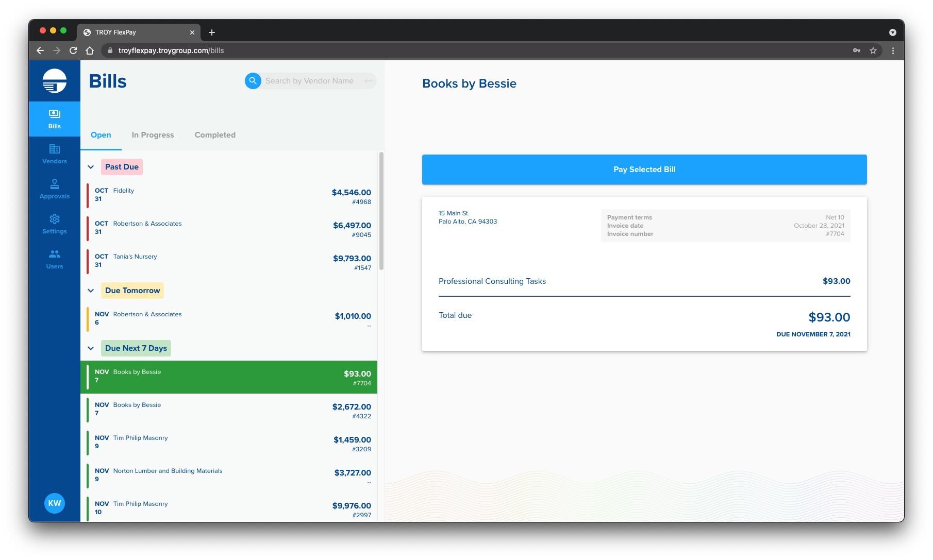Click the Books by Bessie heading

[x=469, y=83]
